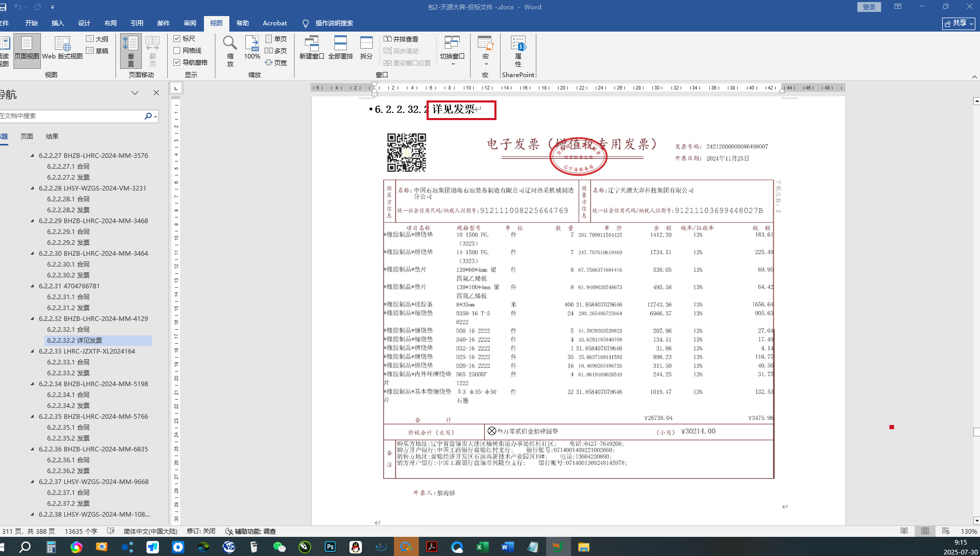
Task: Click the language status 简体中文(中国大陆)
Action: (x=151, y=531)
